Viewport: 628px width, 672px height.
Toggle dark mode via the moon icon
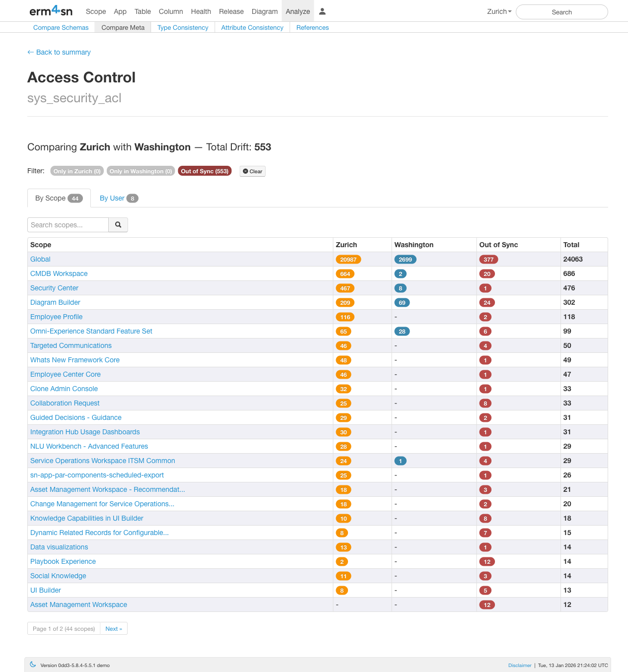coord(33,664)
